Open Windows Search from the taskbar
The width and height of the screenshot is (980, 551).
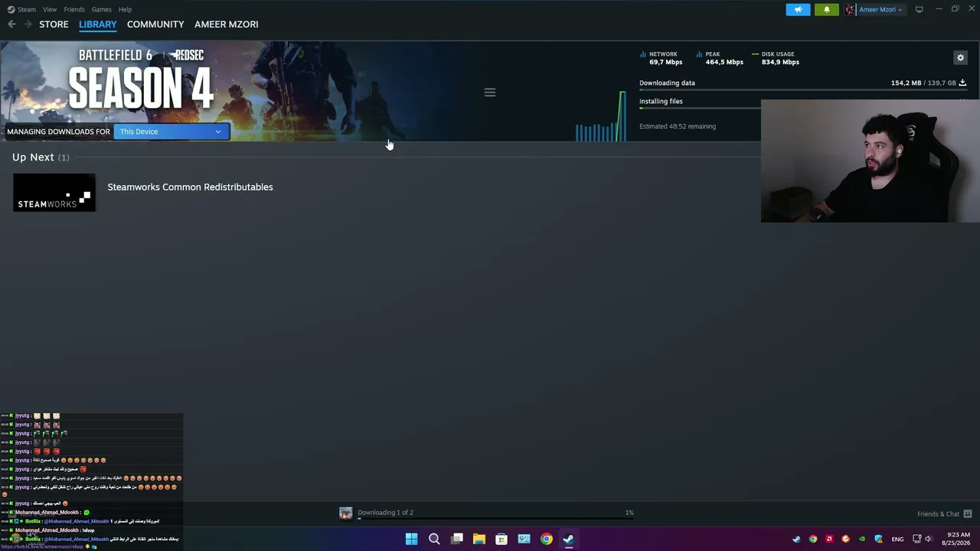click(x=434, y=539)
